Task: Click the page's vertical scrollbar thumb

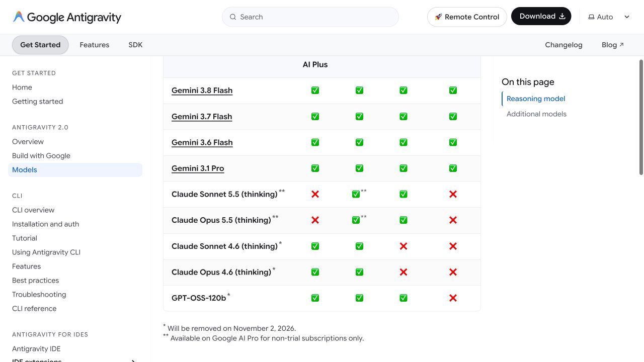Action: click(x=641, y=117)
